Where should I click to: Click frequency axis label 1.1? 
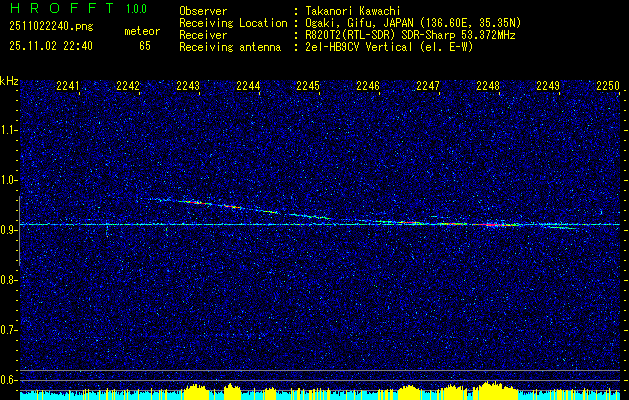(x=8, y=130)
